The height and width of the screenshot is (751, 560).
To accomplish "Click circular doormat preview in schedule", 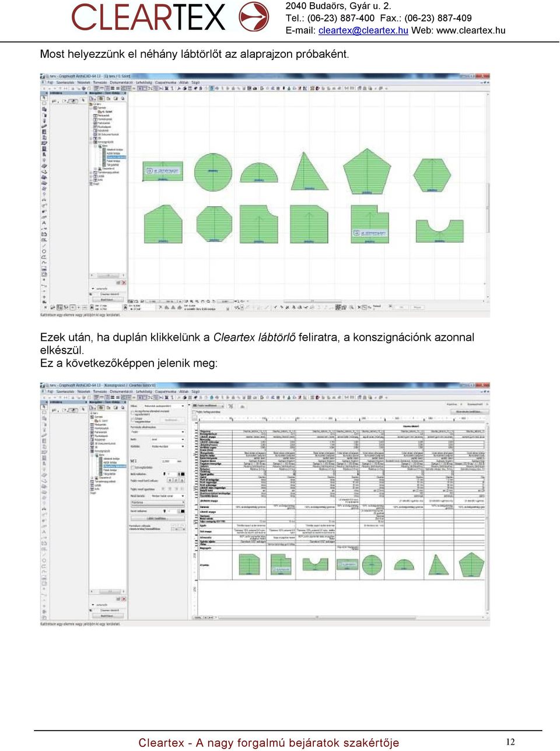I will click(x=372, y=565).
